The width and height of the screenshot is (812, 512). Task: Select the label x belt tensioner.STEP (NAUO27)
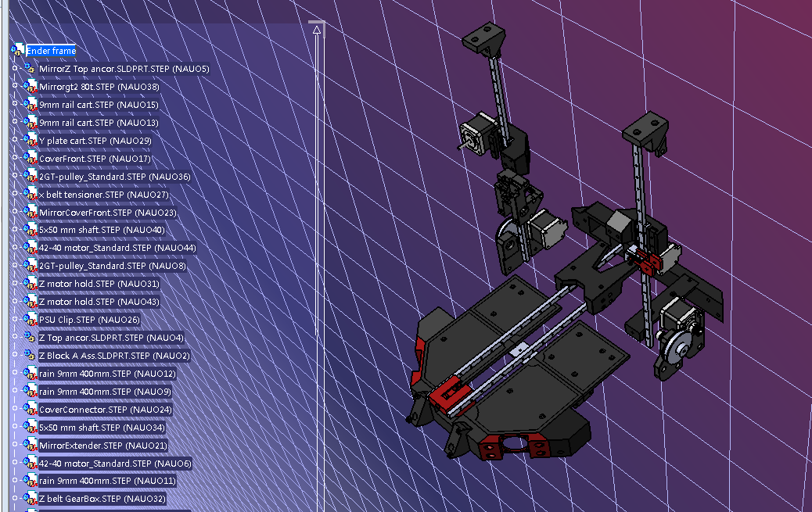click(104, 195)
